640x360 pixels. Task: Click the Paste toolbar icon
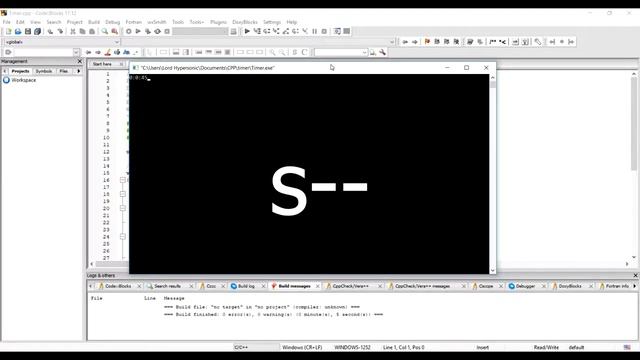pyautogui.click(x=92, y=31)
